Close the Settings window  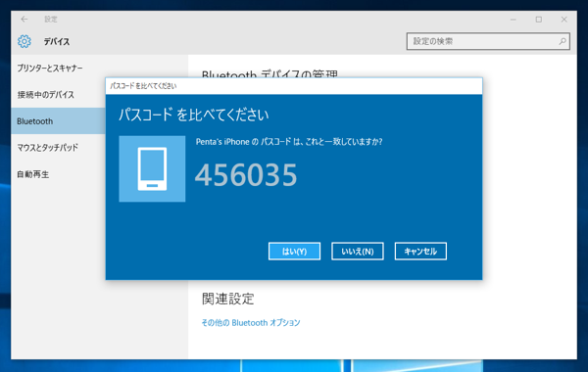click(x=564, y=20)
